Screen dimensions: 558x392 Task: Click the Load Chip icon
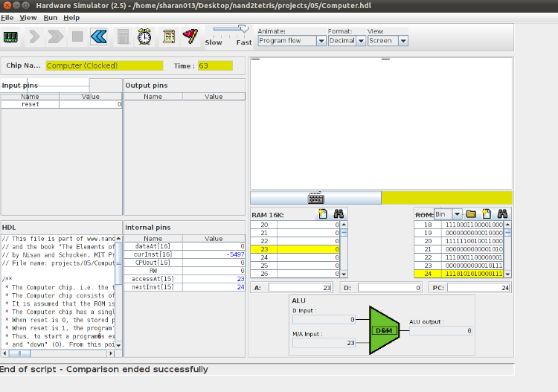[x=11, y=36]
